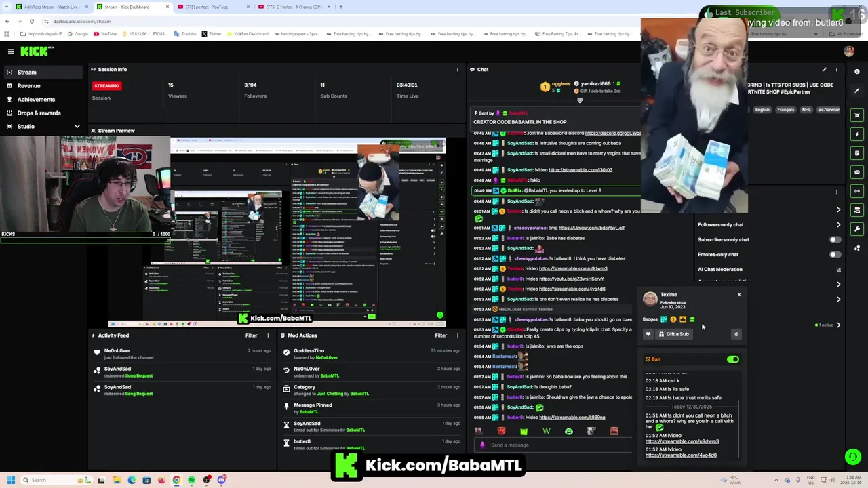Open the imgur.com link in chat
The image size is (868, 488).
point(591,228)
